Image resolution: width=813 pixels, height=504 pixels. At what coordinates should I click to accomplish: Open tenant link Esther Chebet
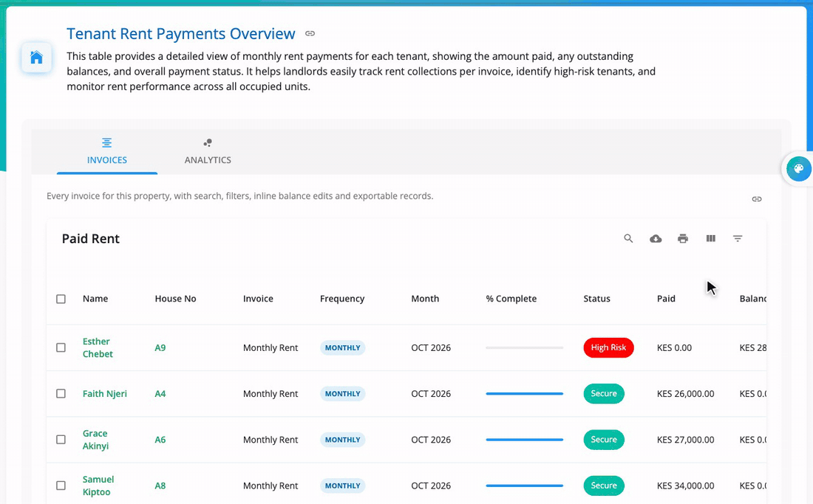(x=98, y=347)
